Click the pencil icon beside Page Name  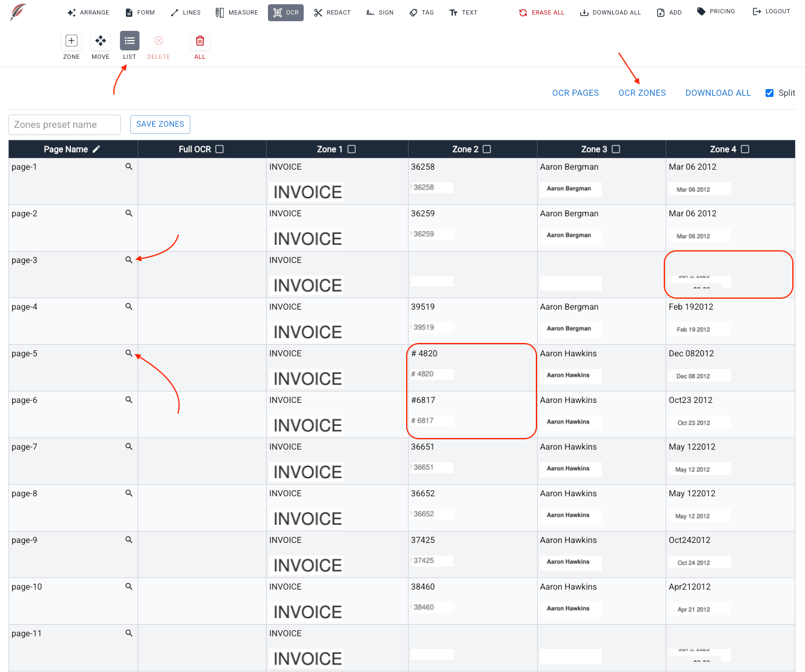coord(96,149)
